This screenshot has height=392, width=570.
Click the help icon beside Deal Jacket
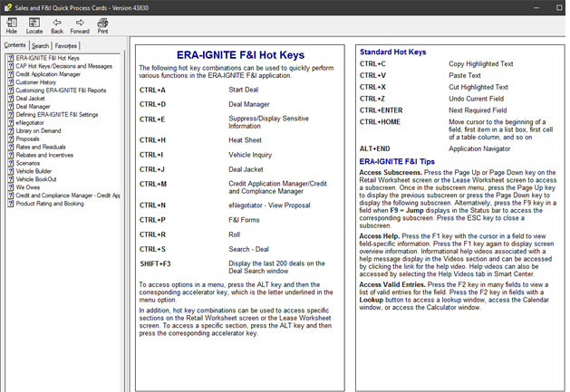[11, 99]
